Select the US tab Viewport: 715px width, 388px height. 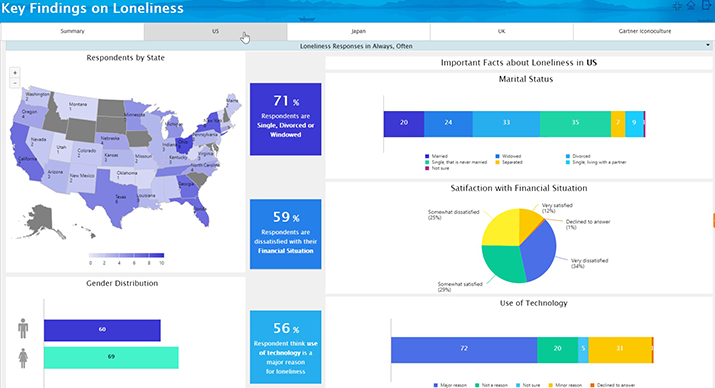point(215,31)
